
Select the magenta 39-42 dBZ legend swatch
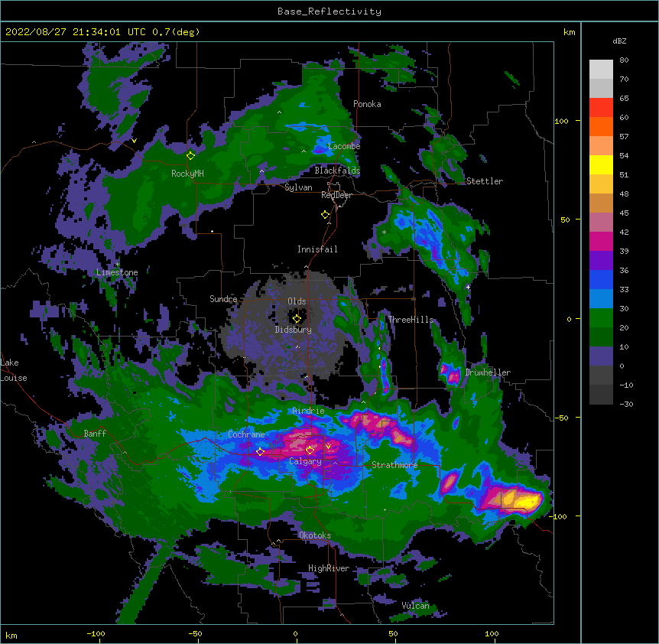[x=601, y=241]
